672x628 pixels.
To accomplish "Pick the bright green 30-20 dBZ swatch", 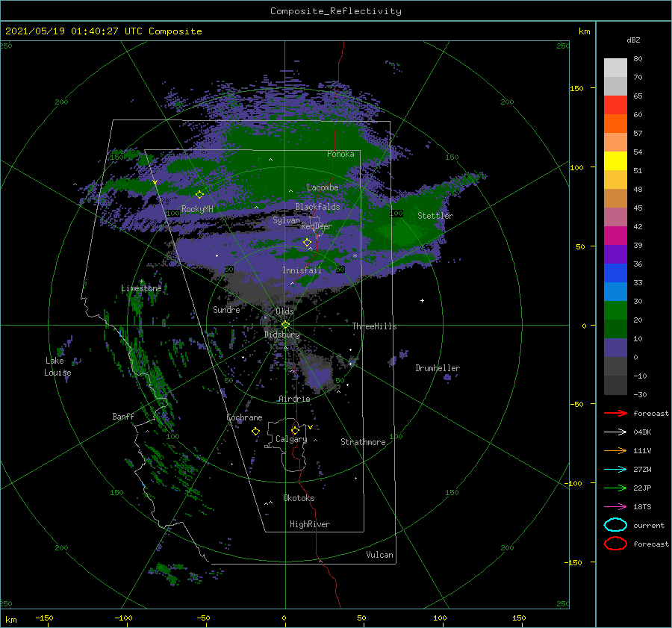I will click(615, 310).
